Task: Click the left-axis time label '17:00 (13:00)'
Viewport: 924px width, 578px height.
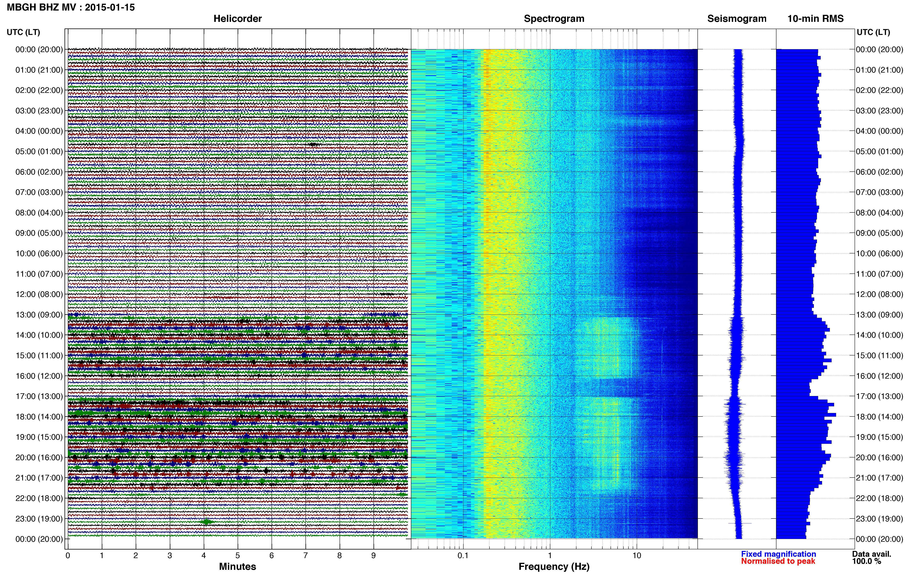Action: pyautogui.click(x=39, y=396)
